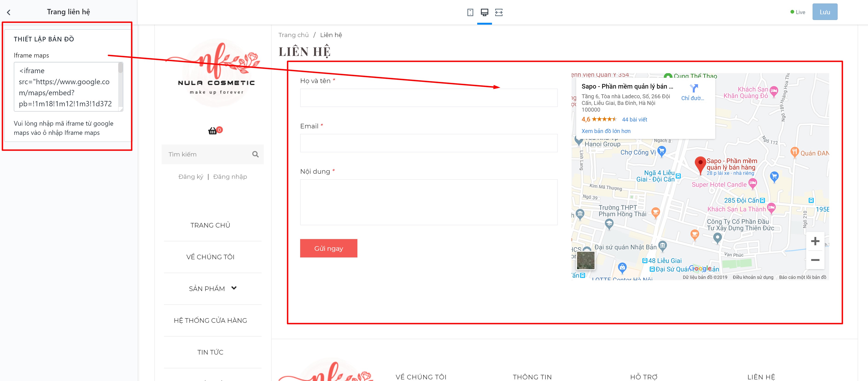
Task: Expand the SẢN PHẨM submenu arrow
Action: point(234,288)
